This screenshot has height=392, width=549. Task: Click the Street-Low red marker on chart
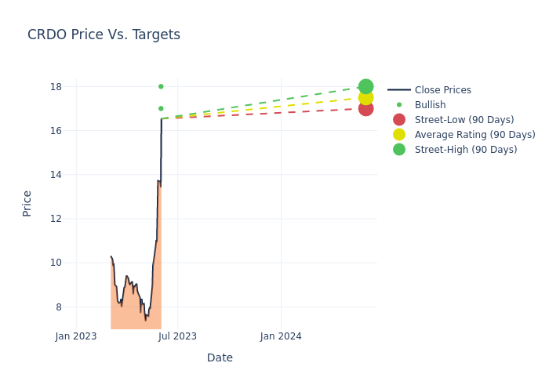tap(365, 109)
